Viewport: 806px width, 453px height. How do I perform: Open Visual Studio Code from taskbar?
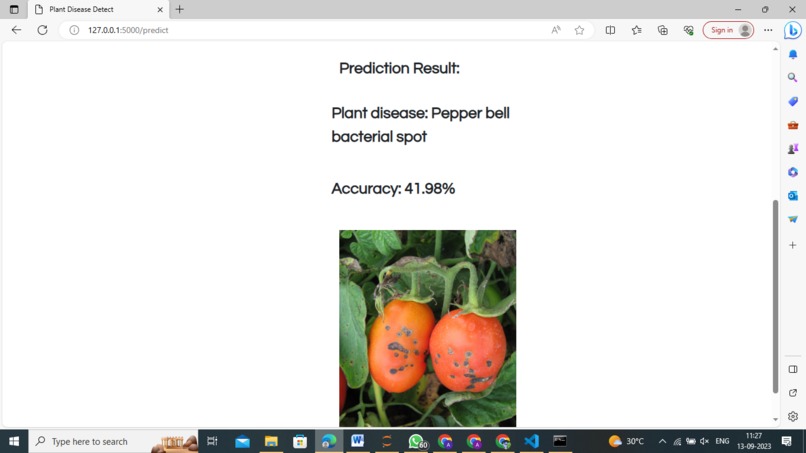click(x=532, y=441)
